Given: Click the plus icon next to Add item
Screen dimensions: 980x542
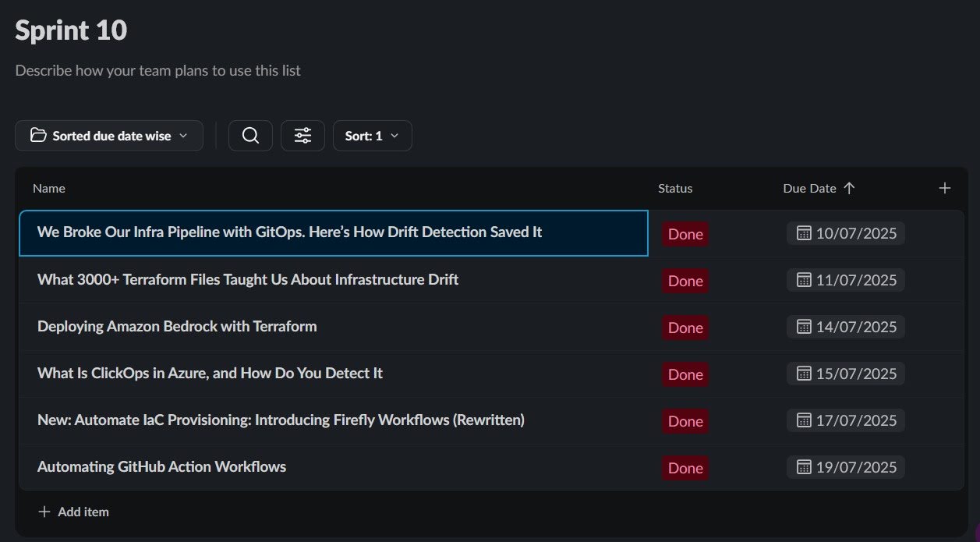Looking at the screenshot, I should (x=44, y=512).
